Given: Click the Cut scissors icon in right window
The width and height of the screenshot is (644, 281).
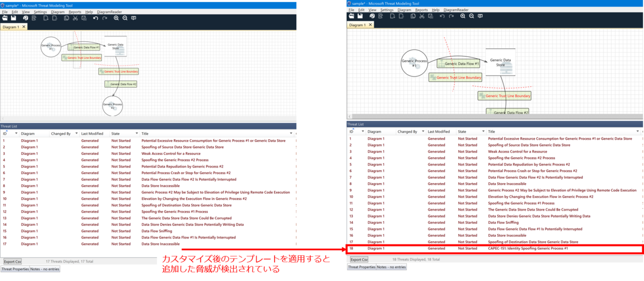Looking at the screenshot, I should (x=422, y=16).
